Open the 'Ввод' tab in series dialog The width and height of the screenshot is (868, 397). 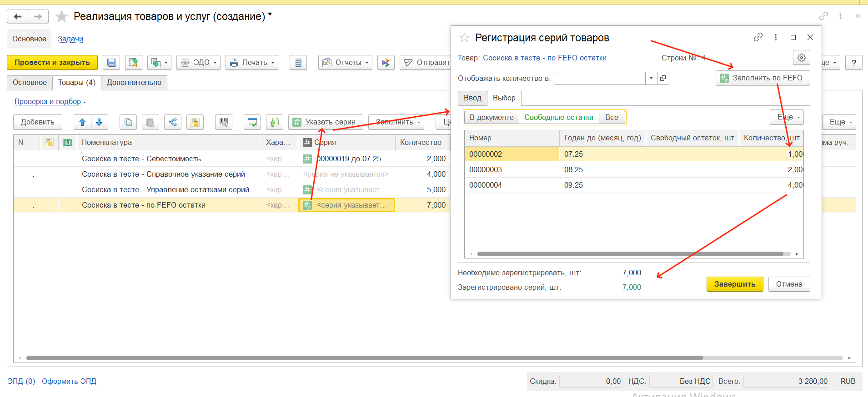pyautogui.click(x=472, y=98)
